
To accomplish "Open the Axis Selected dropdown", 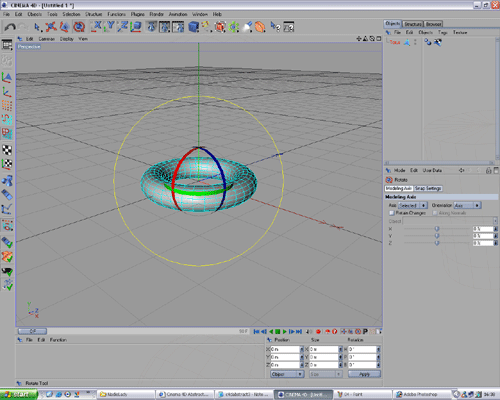I will 413,205.
